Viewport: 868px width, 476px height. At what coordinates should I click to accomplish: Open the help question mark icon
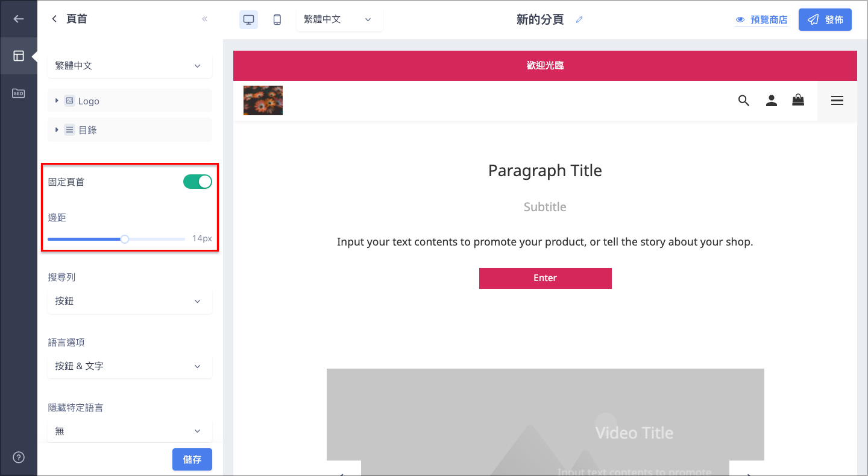point(19,457)
